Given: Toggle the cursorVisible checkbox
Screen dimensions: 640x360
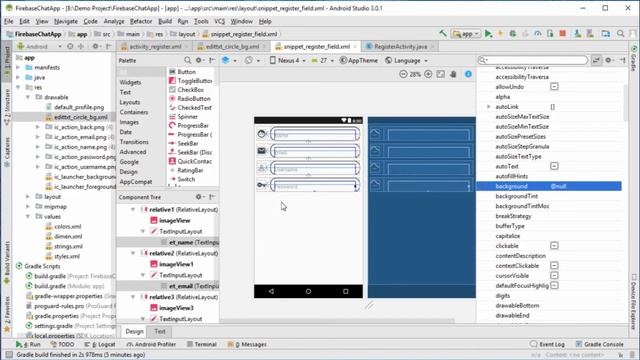Looking at the screenshot, I should point(554,276).
